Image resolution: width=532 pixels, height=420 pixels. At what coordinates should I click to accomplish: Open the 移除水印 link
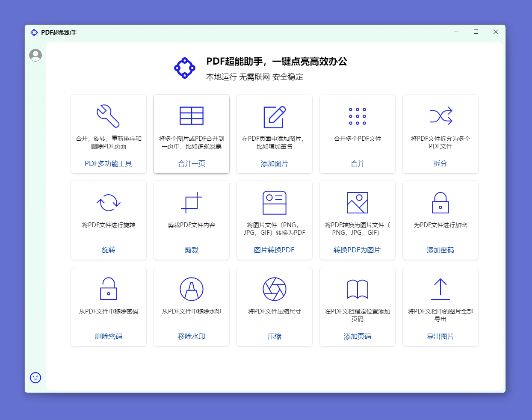point(192,337)
